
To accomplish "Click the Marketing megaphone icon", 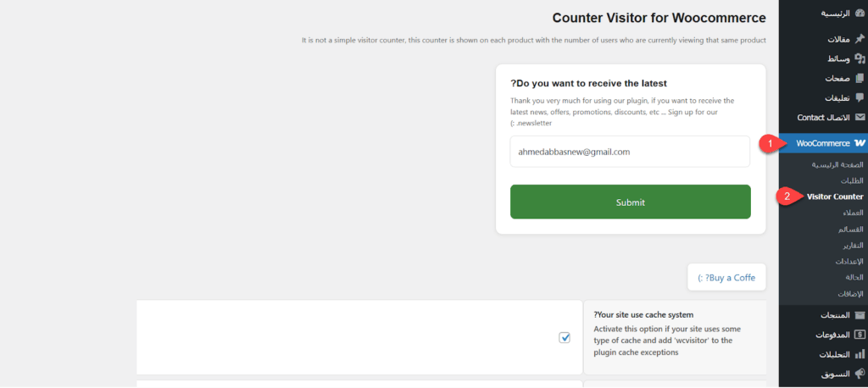I will (x=860, y=374).
